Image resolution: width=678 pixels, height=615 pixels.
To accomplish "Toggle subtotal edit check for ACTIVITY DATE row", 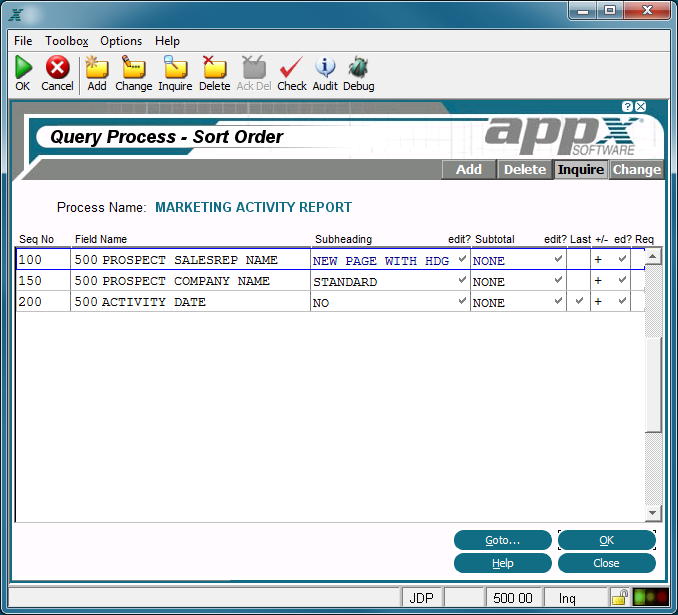I will [x=558, y=300].
